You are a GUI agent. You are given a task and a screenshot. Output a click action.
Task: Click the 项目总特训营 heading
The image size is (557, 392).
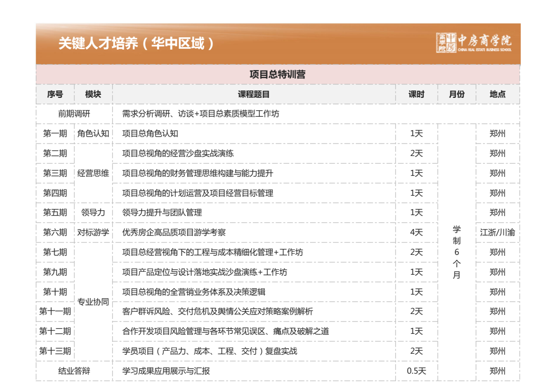coord(277,74)
